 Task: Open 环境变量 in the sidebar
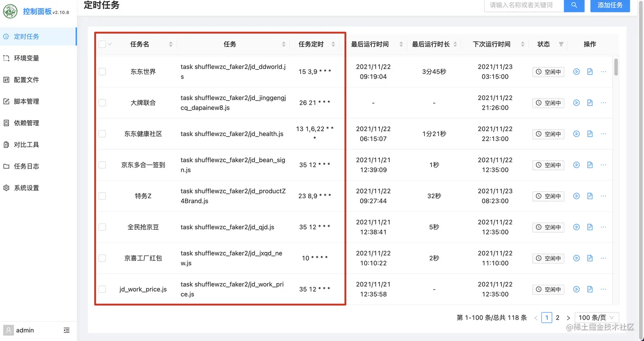pos(38,58)
